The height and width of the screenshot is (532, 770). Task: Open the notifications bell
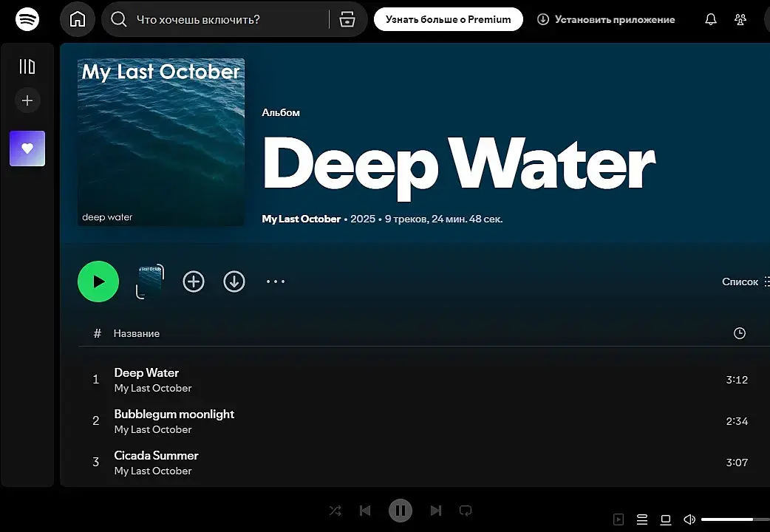click(x=711, y=20)
